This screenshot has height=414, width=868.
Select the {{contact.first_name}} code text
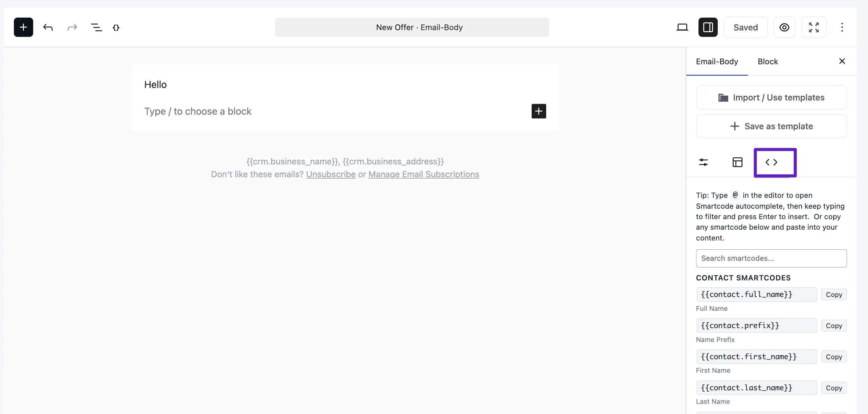click(x=757, y=357)
